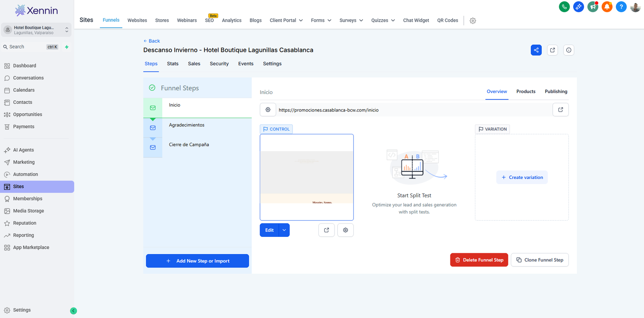Click the Delete Funnel Step button

(x=479, y=260)
